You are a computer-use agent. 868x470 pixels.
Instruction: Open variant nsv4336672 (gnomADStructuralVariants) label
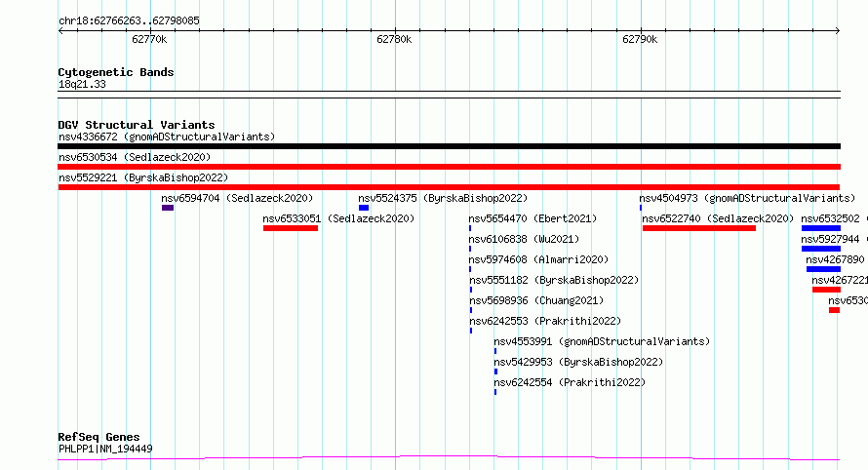pyautogui.click(x=167, y=137)
